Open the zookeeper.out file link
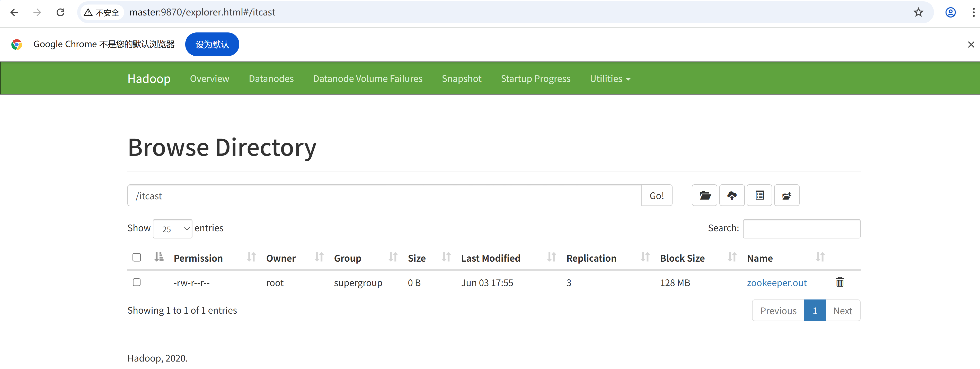 tap(776, 283)
